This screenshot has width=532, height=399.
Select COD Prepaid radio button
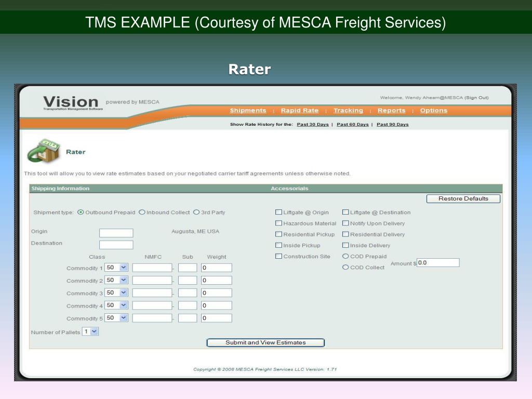(345, 256)
